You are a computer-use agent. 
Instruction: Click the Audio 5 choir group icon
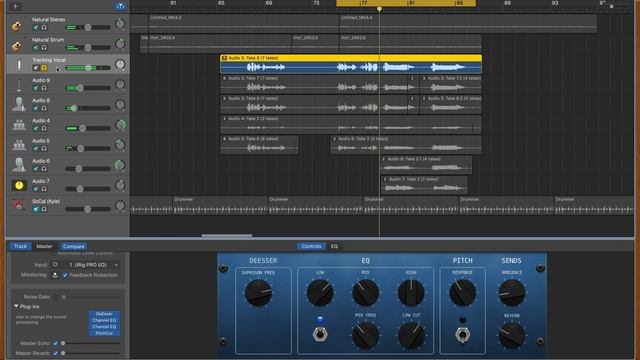point(19,145)
